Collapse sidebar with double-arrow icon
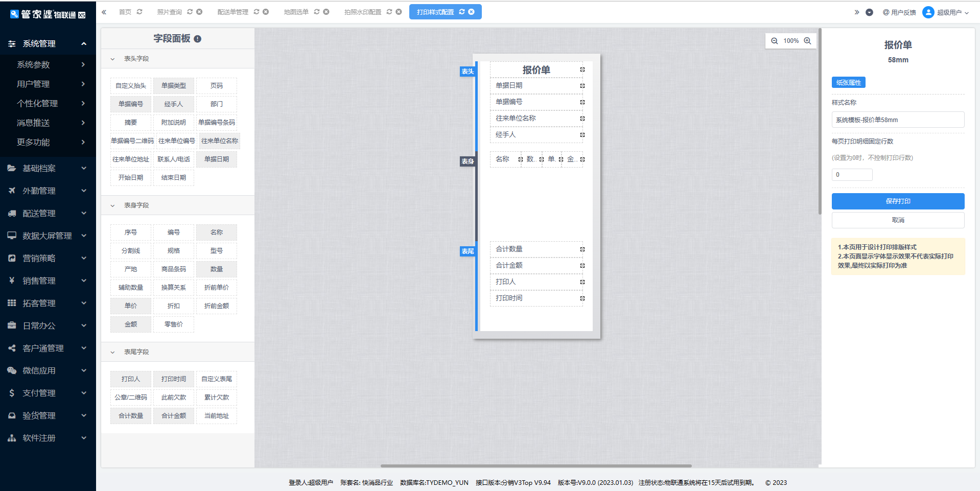 104,12
